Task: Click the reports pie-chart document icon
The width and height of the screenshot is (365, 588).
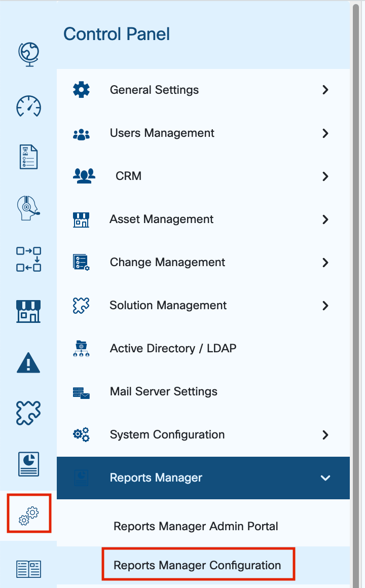Action: click(x=29, y=464)
